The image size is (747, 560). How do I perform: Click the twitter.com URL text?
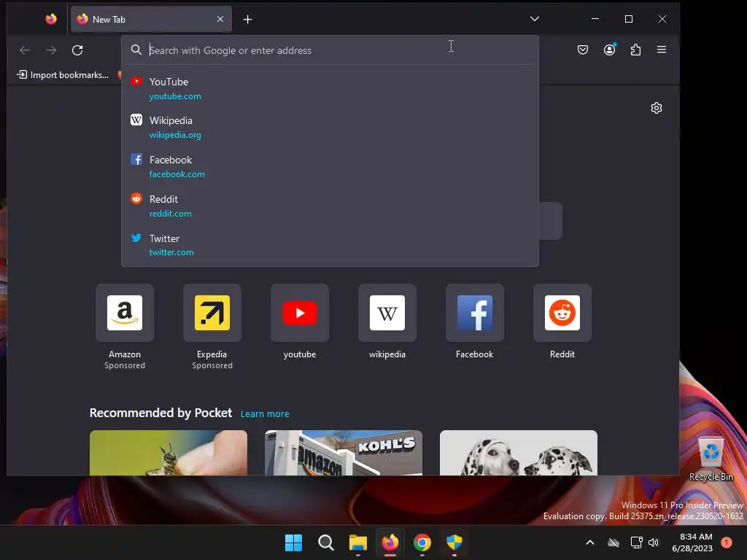coord(171,252)
